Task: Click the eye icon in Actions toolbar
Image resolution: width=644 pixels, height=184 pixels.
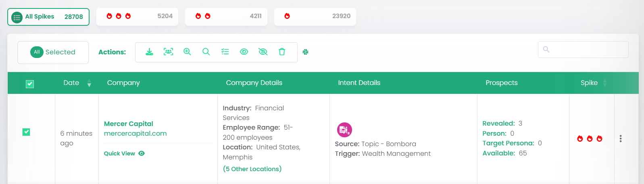Action: [x=244, y=52]
